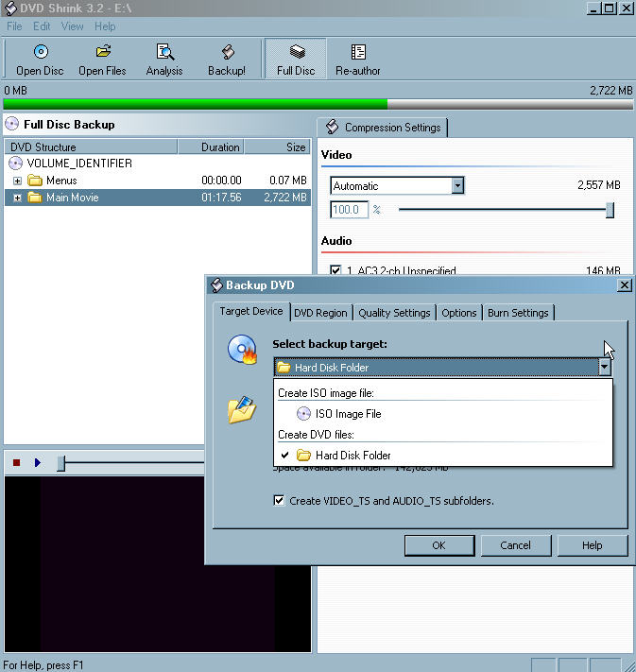Screen dimensions: 636x672
Task: Select the Compression Settings tab
Action: pos(383,128)
